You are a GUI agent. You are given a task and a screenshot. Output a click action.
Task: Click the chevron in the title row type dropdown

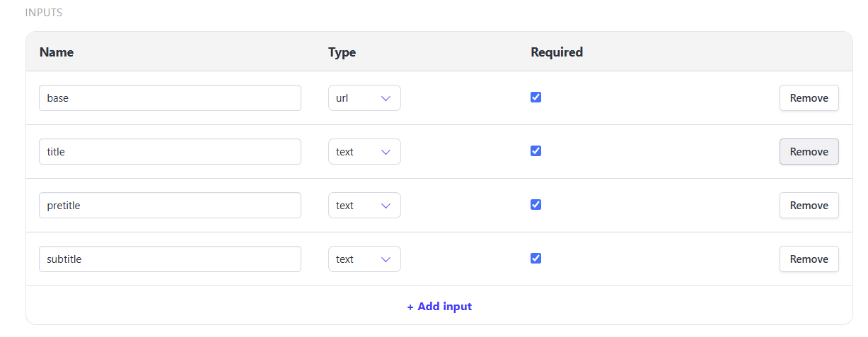(x=386, y=152)
